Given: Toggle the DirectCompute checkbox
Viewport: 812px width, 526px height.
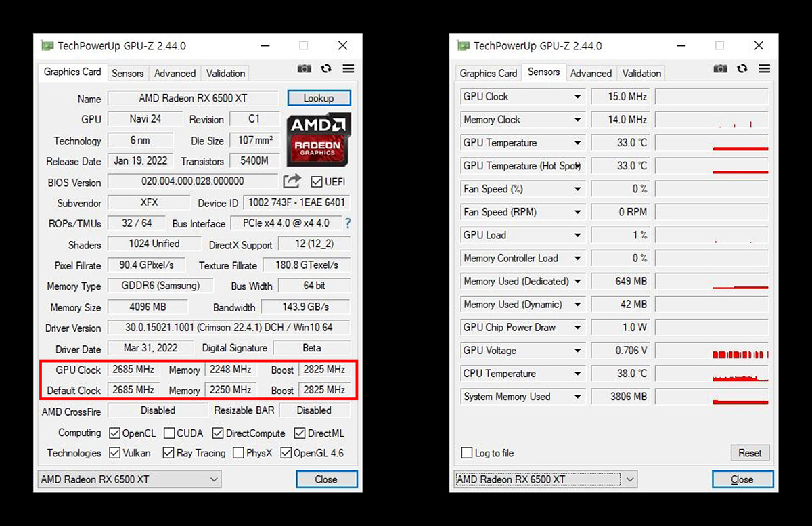Looking at the screenshot, I should pos(218,433).
